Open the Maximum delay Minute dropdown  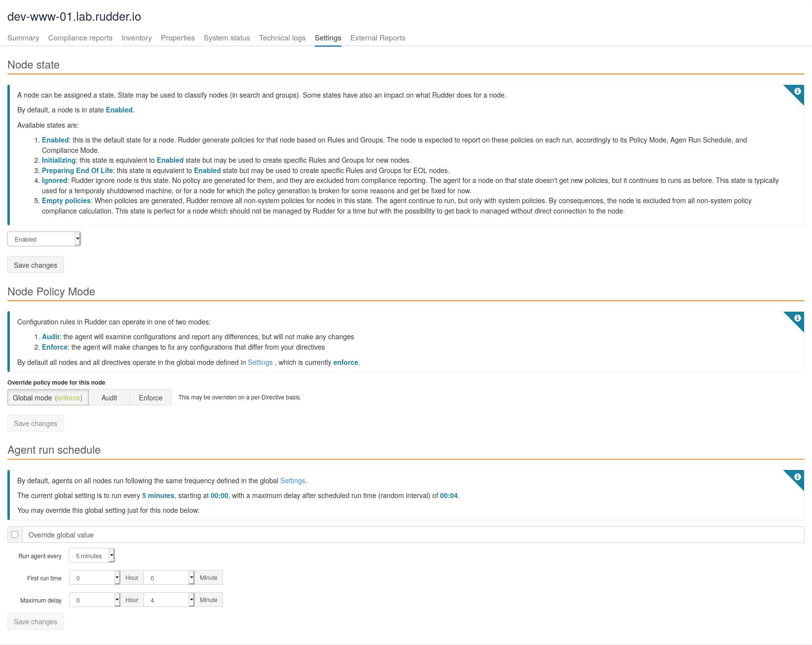(169, 600)
